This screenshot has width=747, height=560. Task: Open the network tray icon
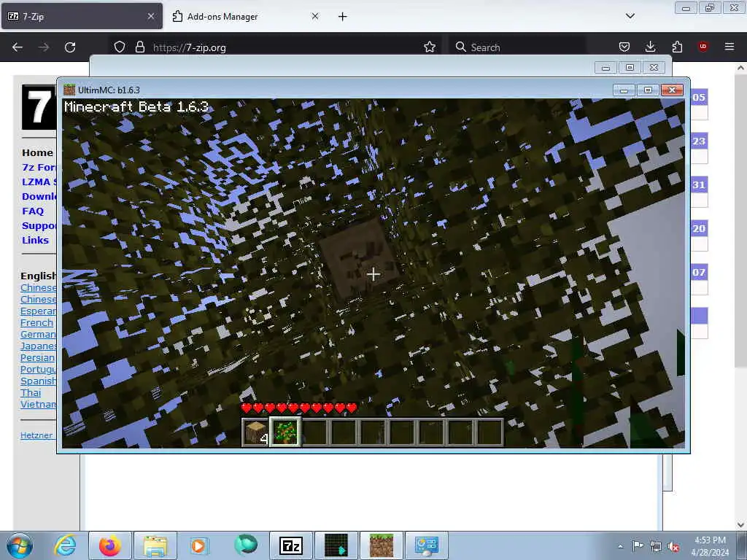(x=656, y=546)
